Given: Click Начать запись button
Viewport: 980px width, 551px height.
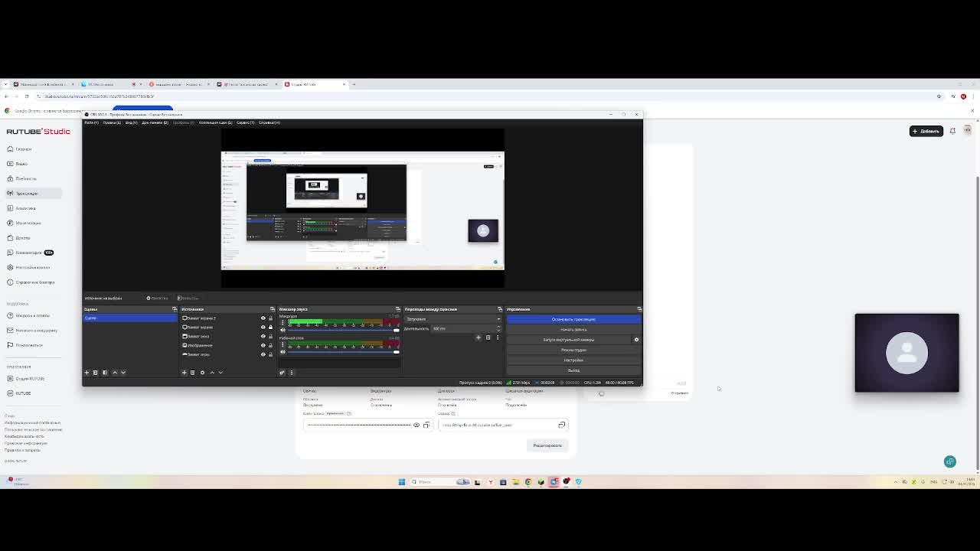Looking at the screenshot, I should pyautogui.click(x=574, y=329).
